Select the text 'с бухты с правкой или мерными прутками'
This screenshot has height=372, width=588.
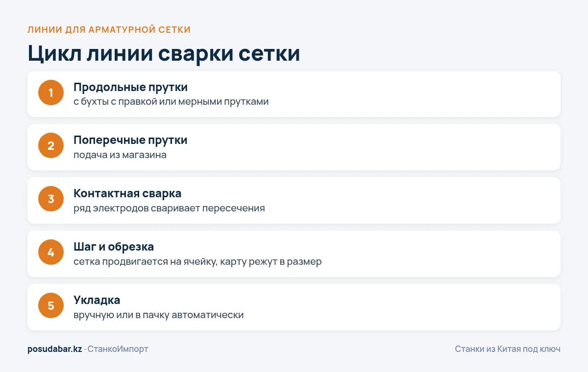point(171,102)
